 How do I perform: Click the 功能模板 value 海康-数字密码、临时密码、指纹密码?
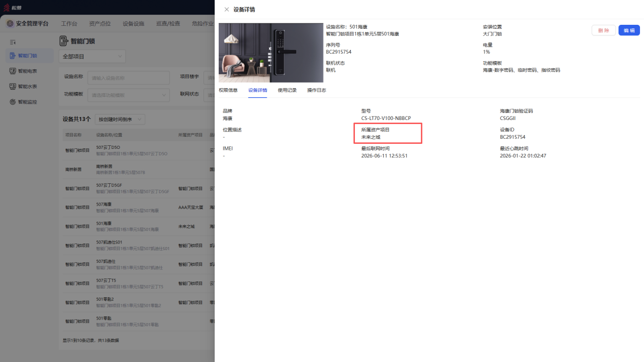(x=521, y=70)
